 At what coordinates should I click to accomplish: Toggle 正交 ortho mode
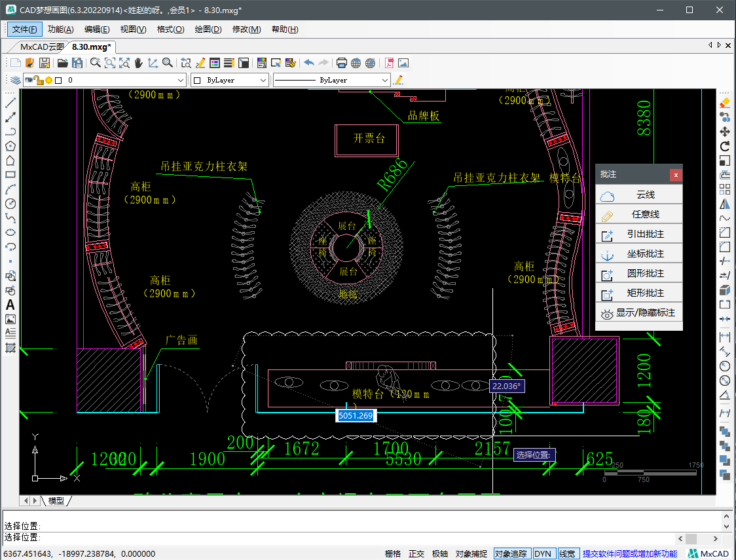point(416,554)
